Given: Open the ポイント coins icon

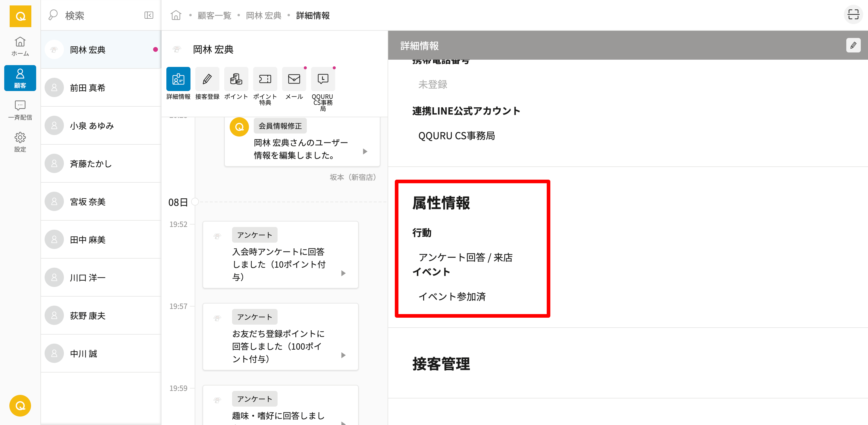Looking at the screenshot, I should click(236, 79).
